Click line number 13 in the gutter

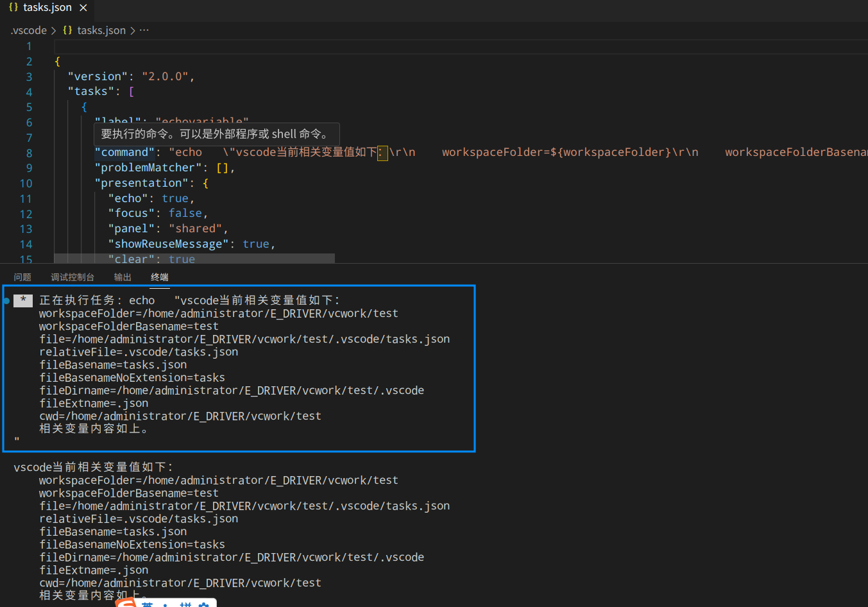26,229
